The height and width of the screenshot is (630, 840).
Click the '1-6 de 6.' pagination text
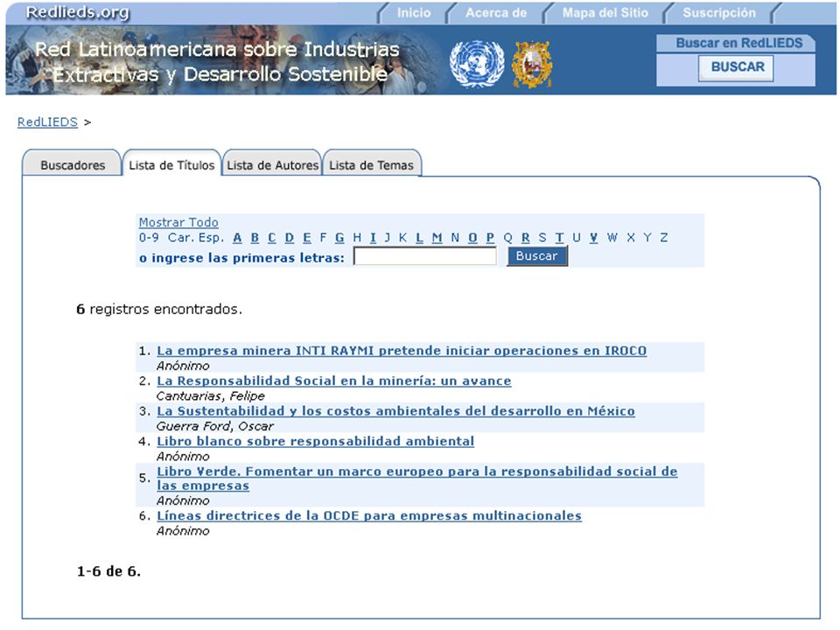(x=108, y=571)
